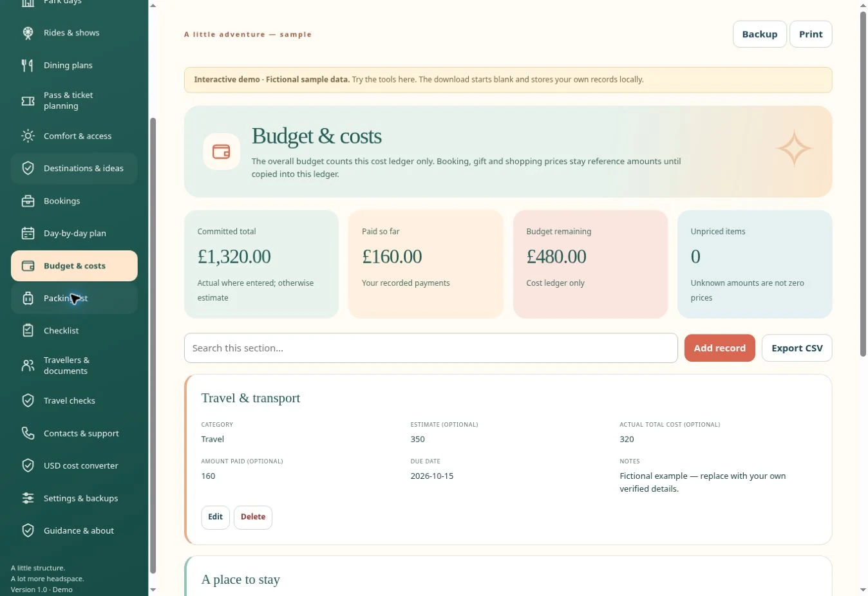The height and width of the screenshot is (596, 868).
Task: Click the Pass & ticket planning ticket icon
Action: (x=28, y=100)
